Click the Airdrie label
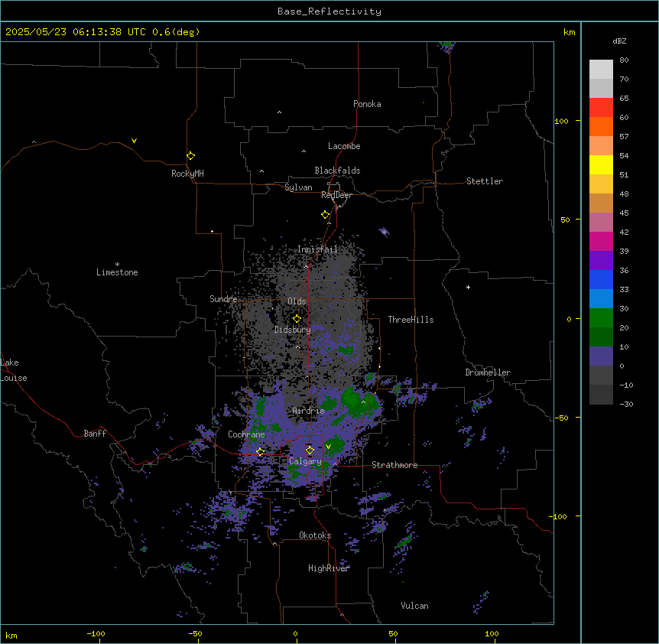659x644 pixels. tap(308, 411)
